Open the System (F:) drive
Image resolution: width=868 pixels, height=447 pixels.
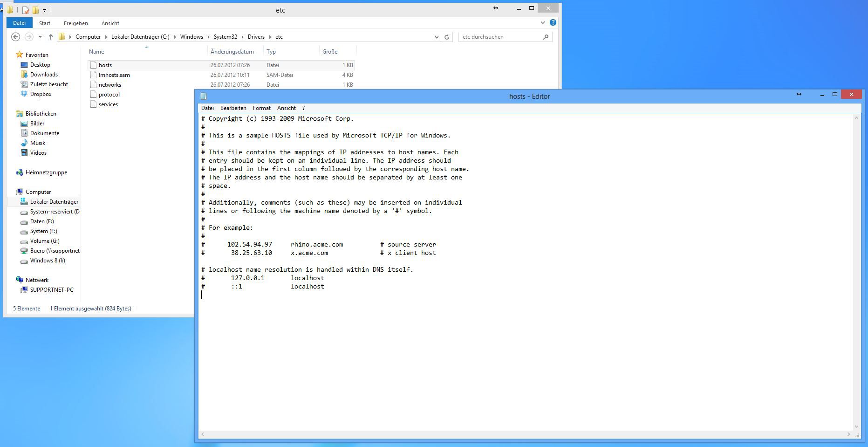click(x=43, y=231)
